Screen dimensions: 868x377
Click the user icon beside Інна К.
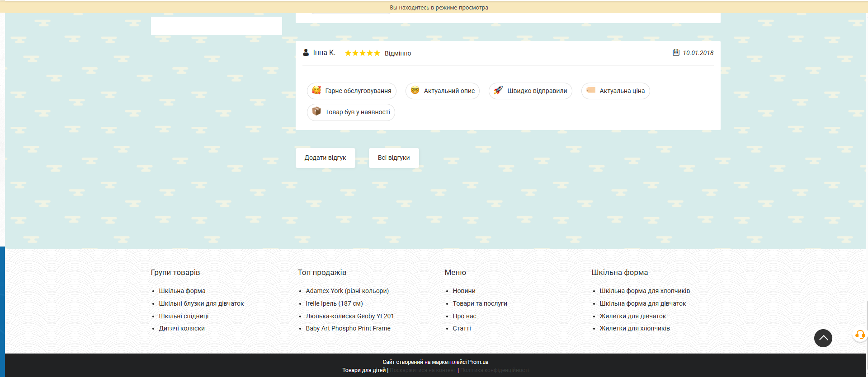(306, 53)
